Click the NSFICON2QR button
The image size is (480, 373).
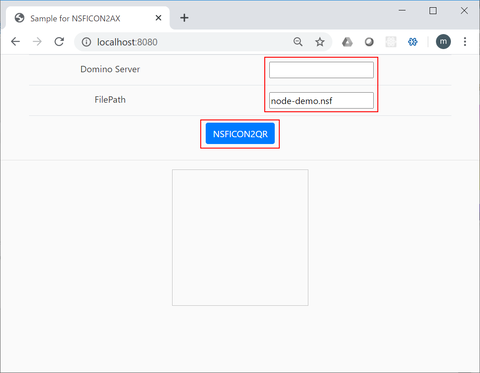coord(240,134)
